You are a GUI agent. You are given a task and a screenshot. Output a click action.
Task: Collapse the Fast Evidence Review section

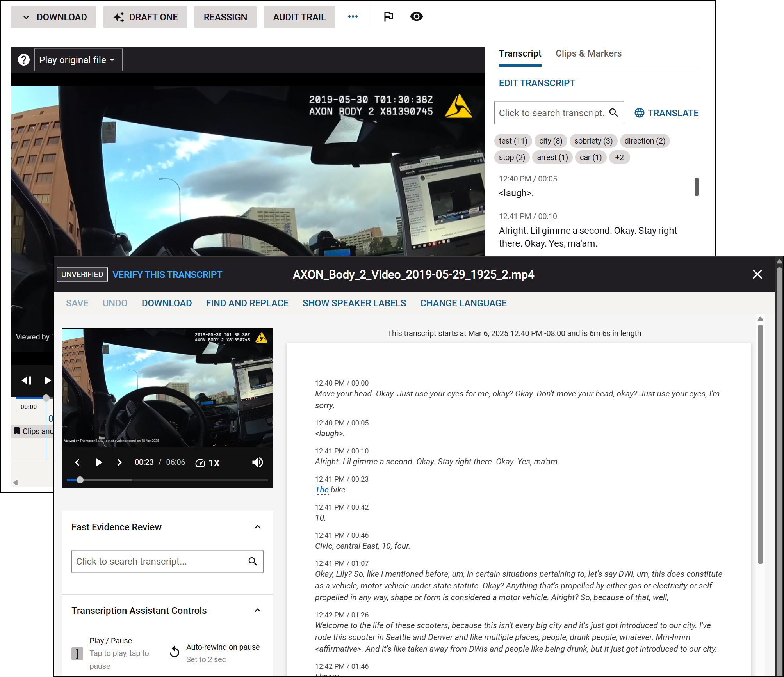[258, 527]
